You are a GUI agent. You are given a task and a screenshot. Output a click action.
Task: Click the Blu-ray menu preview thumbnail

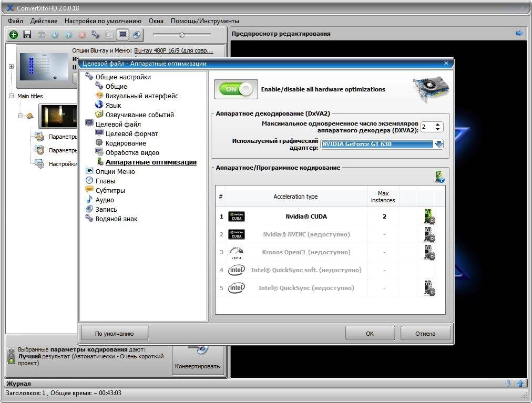43,67
